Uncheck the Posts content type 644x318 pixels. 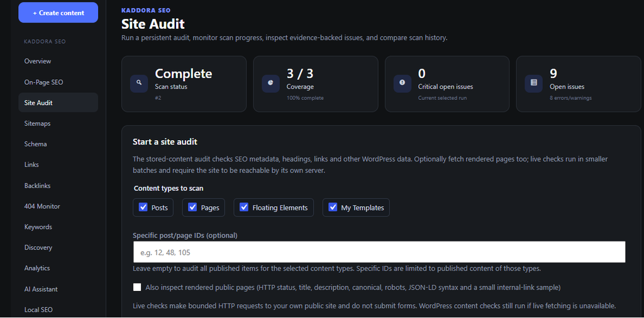[143, 207]
